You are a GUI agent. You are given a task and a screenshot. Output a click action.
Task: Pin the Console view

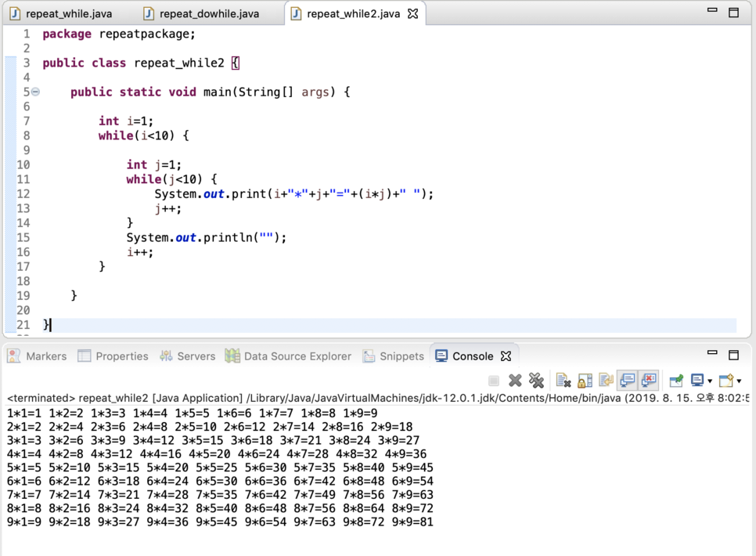coord(676,381)
